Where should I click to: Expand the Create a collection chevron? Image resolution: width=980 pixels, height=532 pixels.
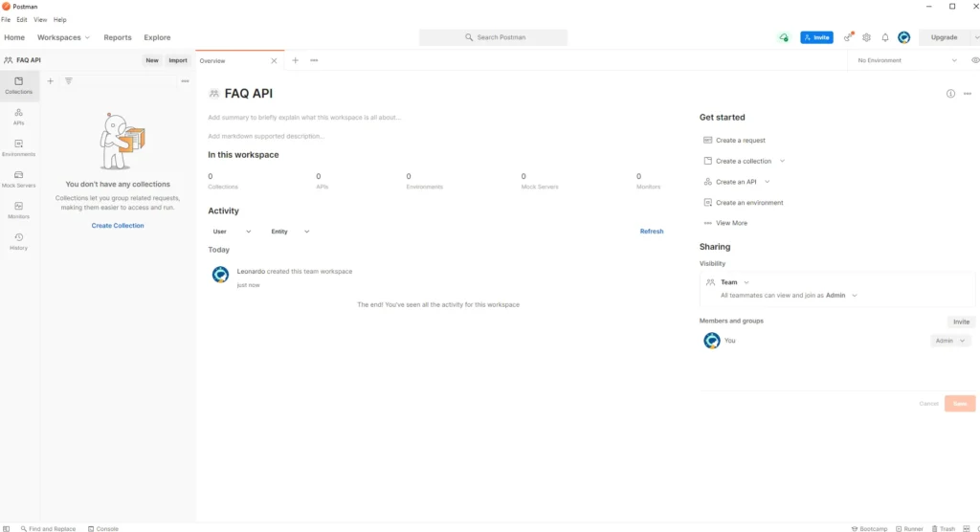point(782,162)
